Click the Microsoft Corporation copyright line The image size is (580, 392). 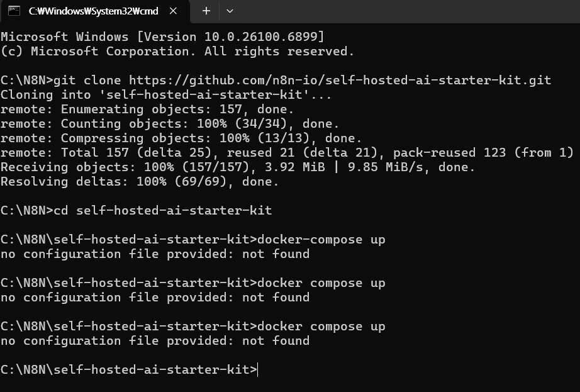177,51
